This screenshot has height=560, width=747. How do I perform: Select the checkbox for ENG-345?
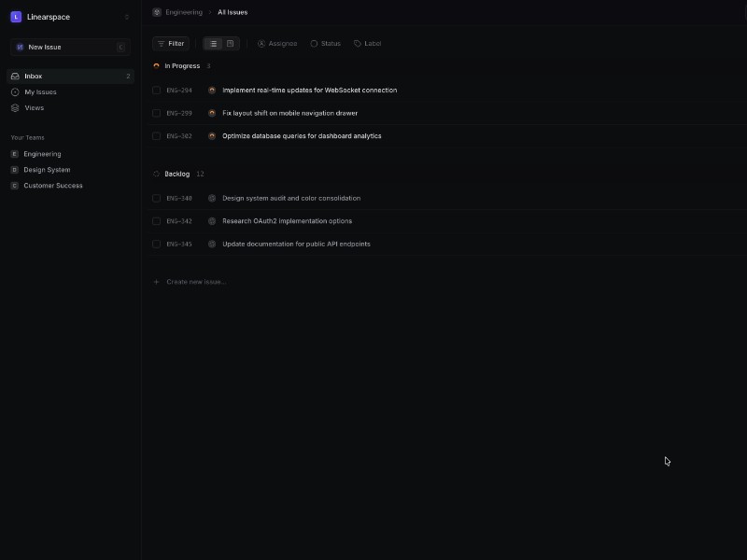tap(156, 244)
